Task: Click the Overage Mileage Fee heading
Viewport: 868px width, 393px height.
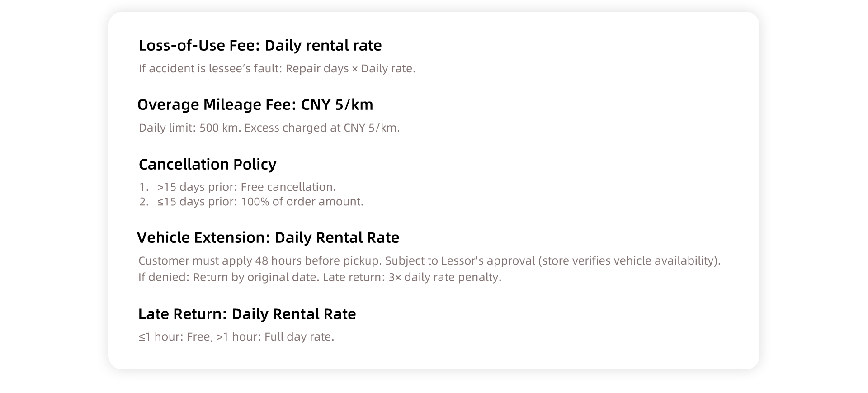Action: (x=255, y=104)
